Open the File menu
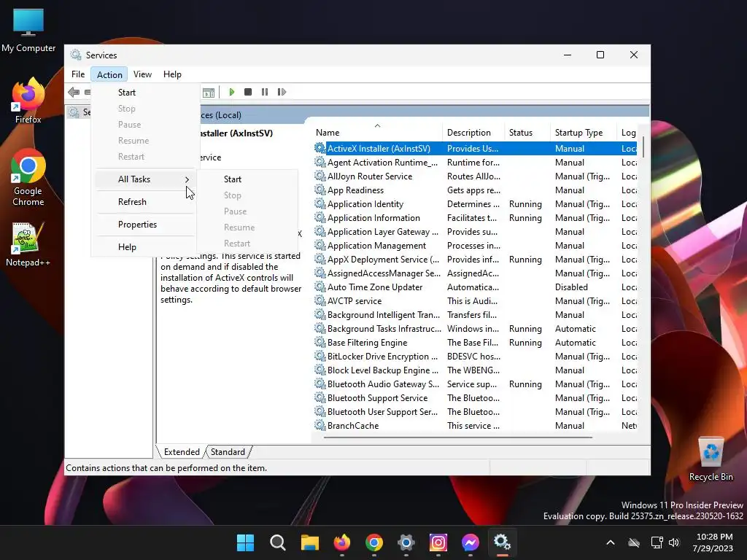Image resolution: width=747 pixels, height=560 pixels. click(78, 74)
